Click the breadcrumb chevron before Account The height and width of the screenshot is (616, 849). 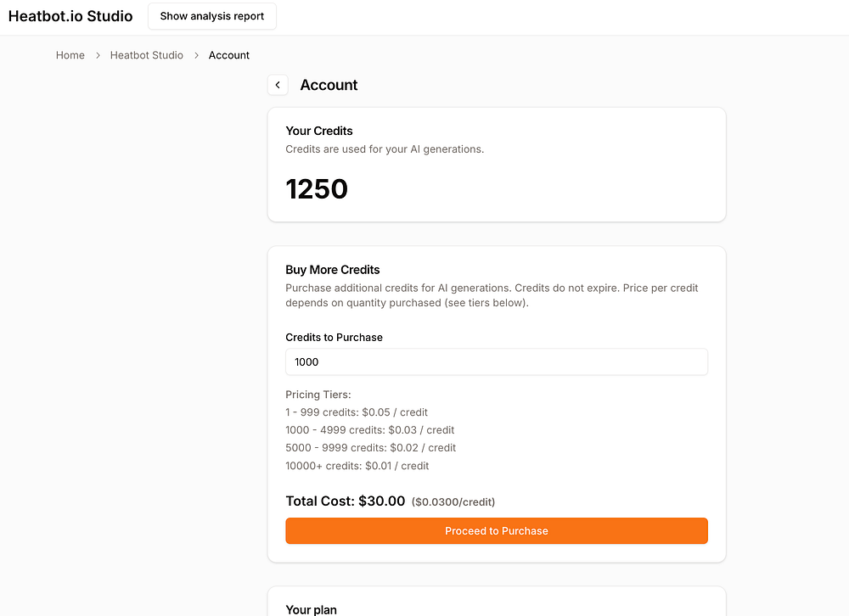click(x=196, y=55)
